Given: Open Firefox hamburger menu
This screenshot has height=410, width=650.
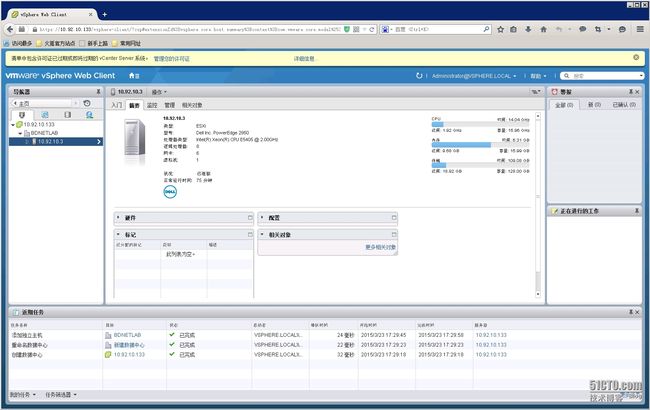Looking at the screenshot, I should coord(640,29).
